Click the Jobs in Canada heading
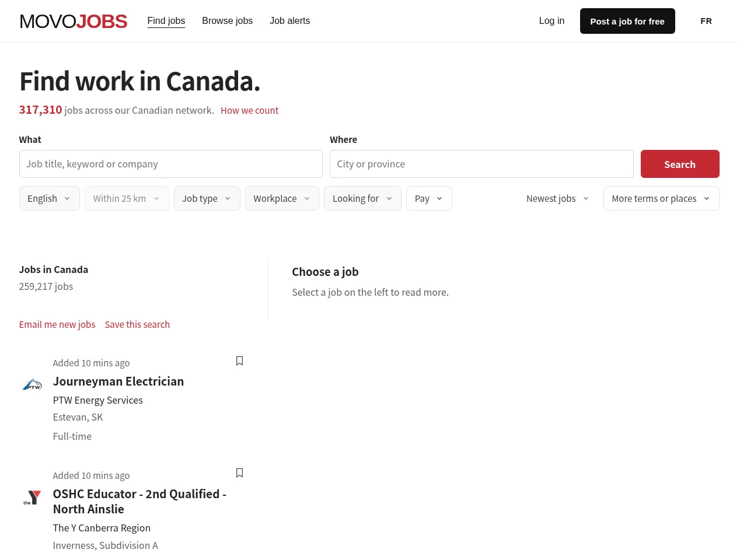 (x=54, y=269)
